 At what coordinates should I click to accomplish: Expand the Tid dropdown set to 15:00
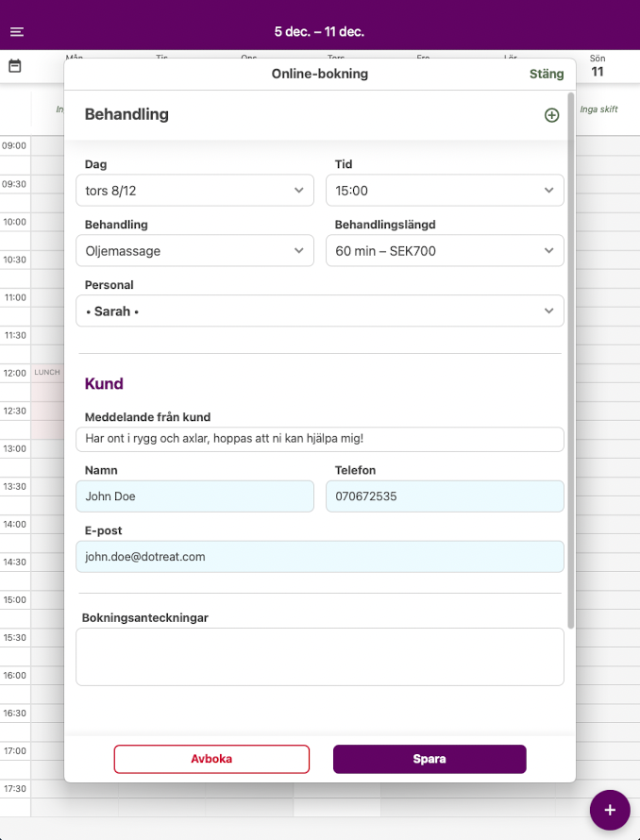445,191
